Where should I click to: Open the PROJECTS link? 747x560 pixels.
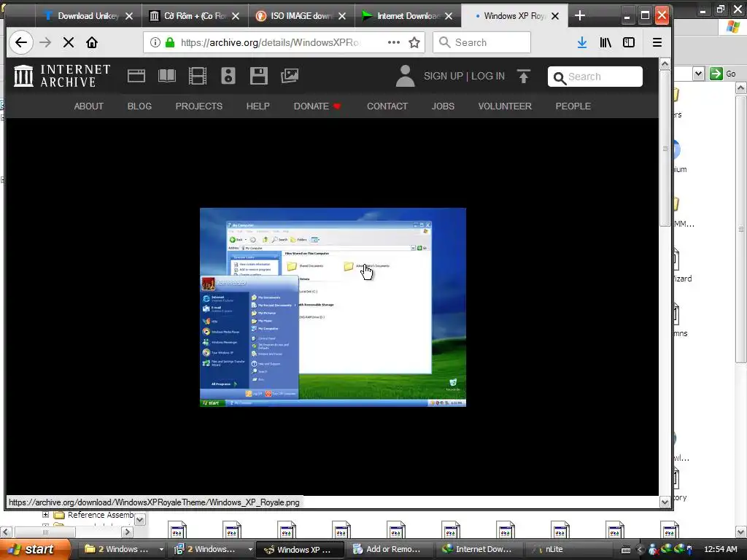pyautogui.click(x=198, y=106)
